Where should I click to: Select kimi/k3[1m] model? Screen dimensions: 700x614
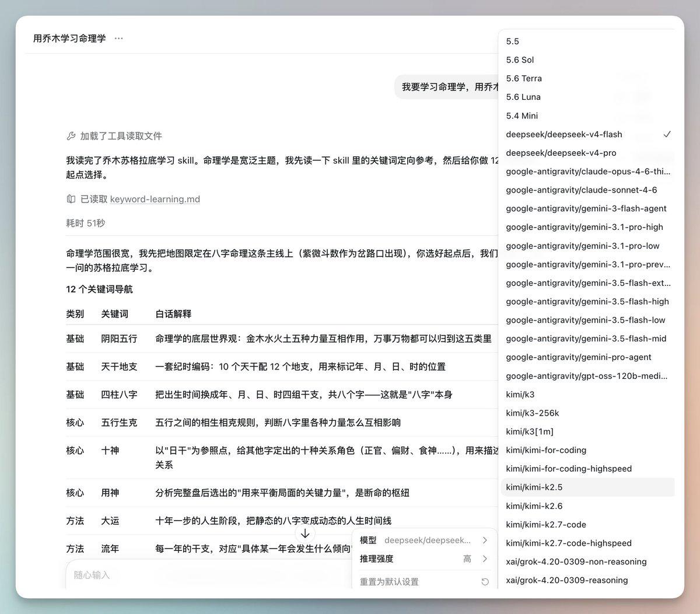pos(588,432)
